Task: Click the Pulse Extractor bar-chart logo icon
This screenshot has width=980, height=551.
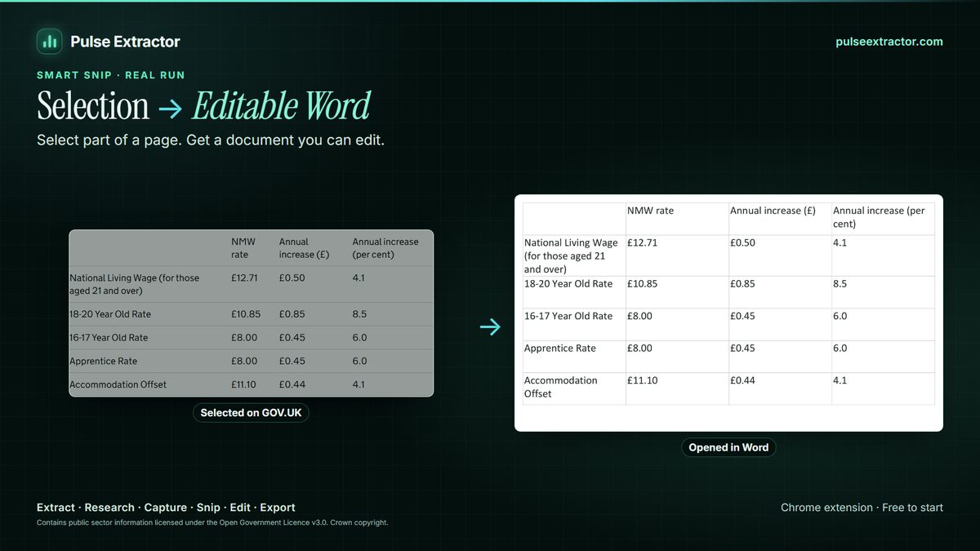Action: 50,42
